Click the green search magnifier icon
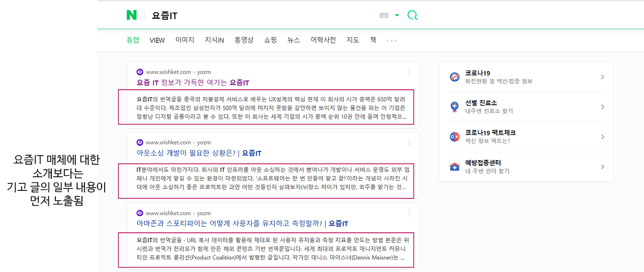Viewport: 644px width, 272px height. coord(413,15)
